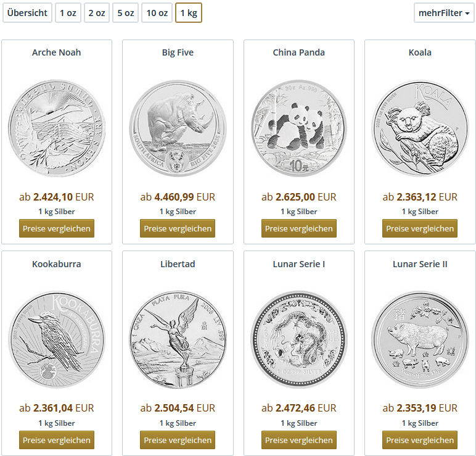Compare prices for Arche Noah
Screen dimensions: 476x456
pyautogui.click(x=57, y=228)
